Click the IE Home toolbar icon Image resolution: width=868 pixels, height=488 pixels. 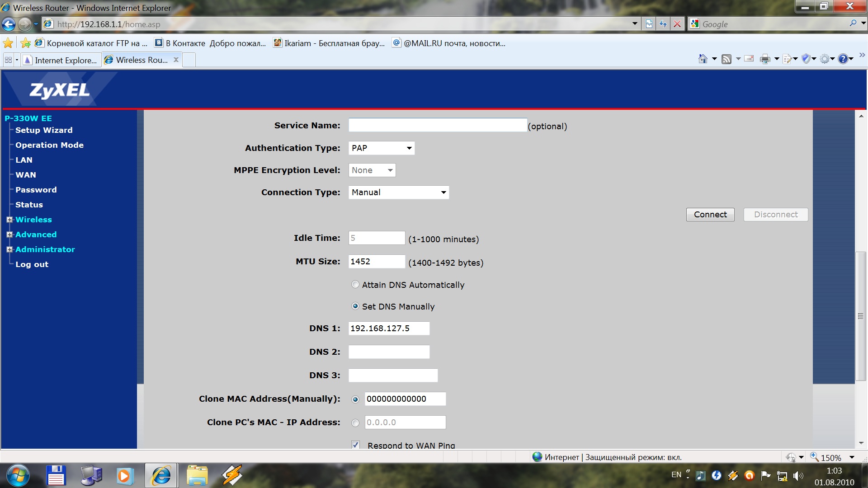tap(703, 59)
